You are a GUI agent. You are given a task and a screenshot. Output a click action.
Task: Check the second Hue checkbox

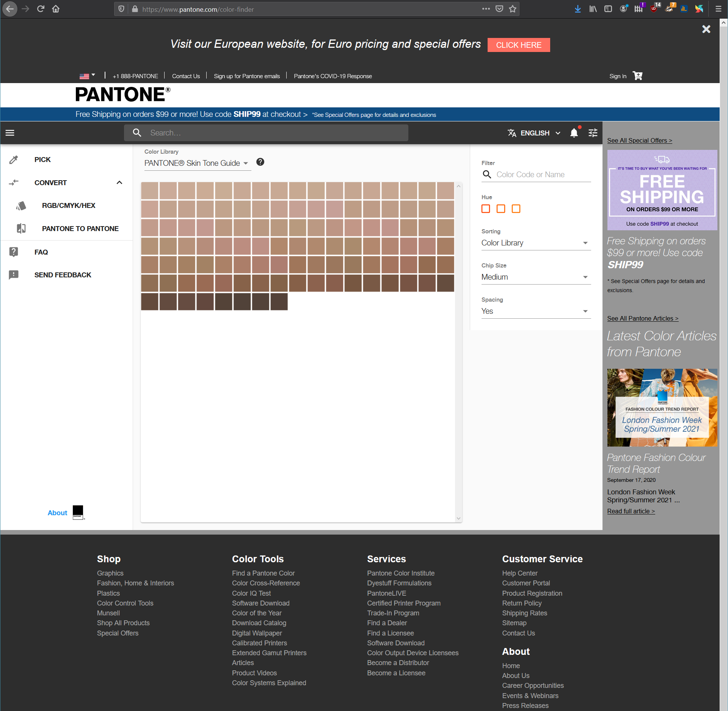501,209
